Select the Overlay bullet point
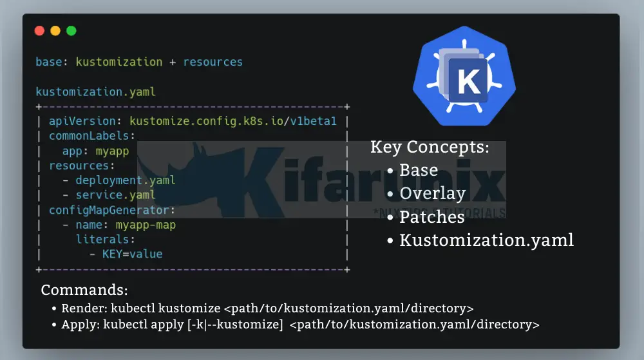 pos(432,193)
